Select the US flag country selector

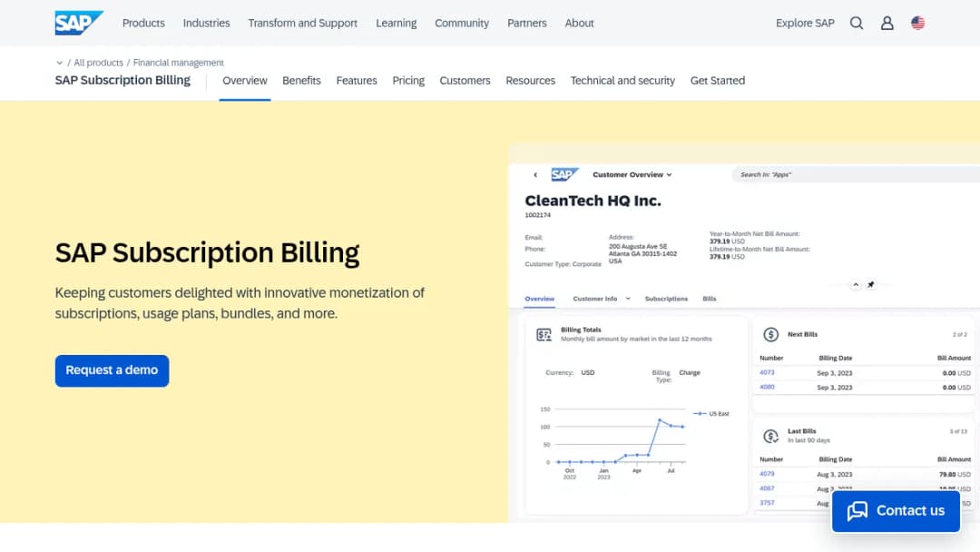pos(917,23)
